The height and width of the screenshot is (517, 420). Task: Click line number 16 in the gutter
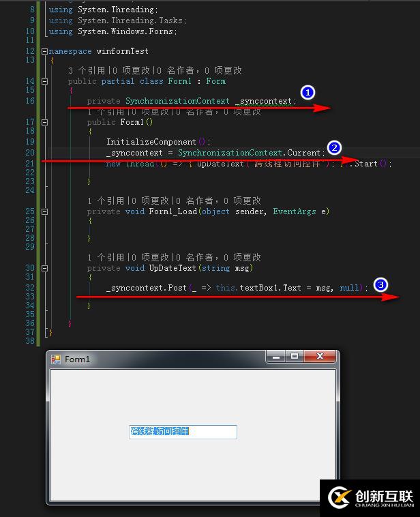30,100
